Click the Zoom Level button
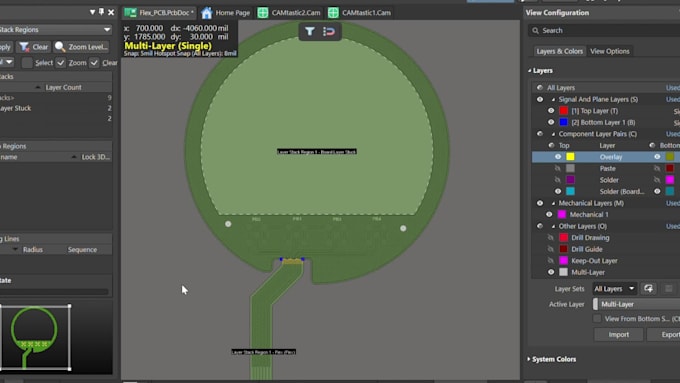The image size is (680, 383). click(x=81, y=47)
